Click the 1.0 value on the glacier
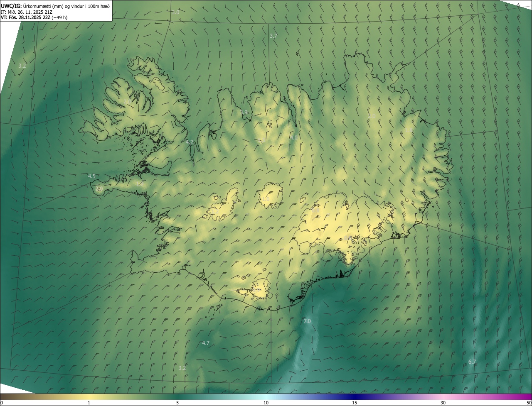 pos(266,199)
